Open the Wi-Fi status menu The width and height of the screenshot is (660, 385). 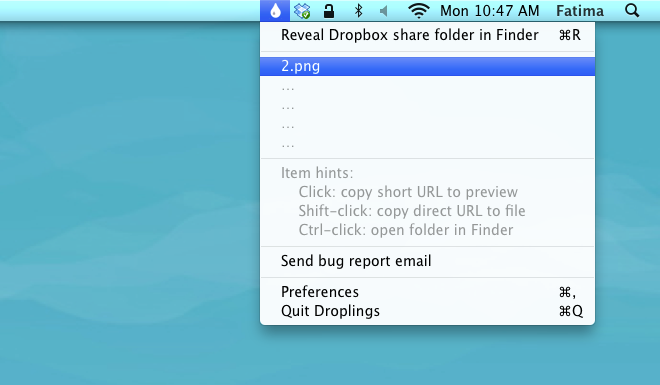(x=418, y=11)
